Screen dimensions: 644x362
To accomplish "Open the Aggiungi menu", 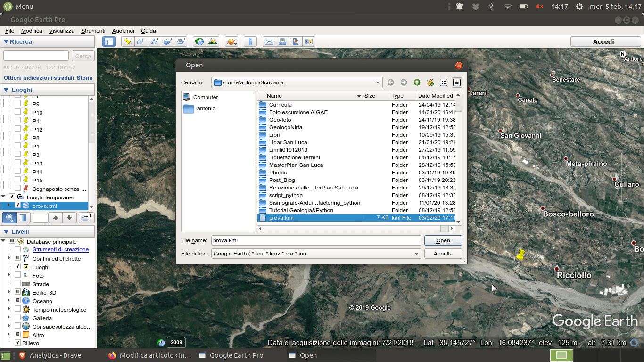I will 123,31.
